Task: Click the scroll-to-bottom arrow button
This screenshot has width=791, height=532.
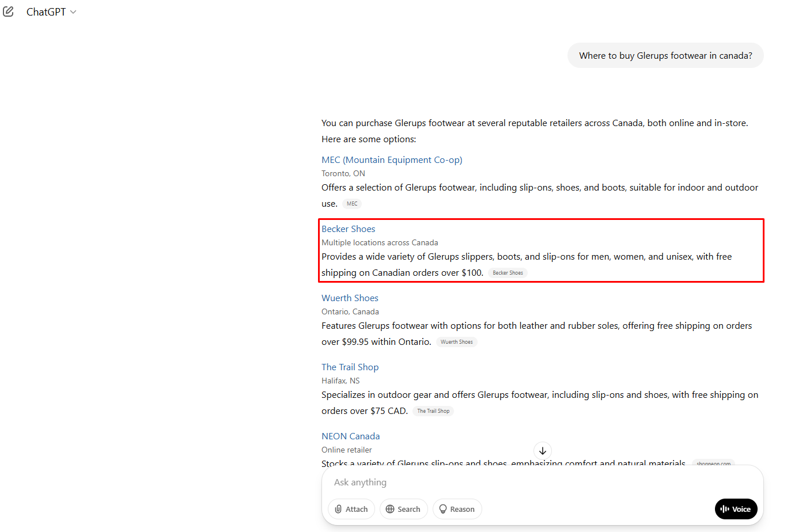Action: pyautogui.click(x=542, y=451)
